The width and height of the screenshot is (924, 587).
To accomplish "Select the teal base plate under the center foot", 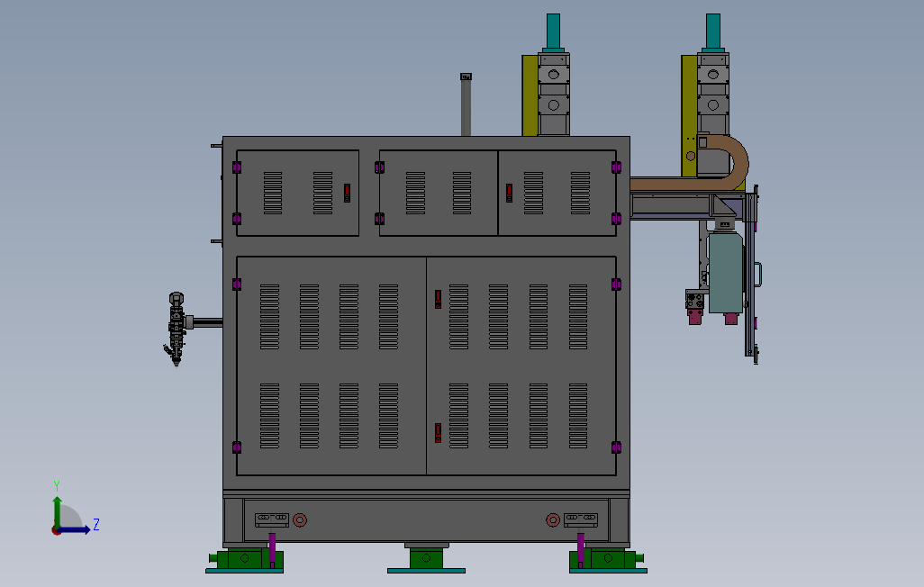I will coord(426,571).
